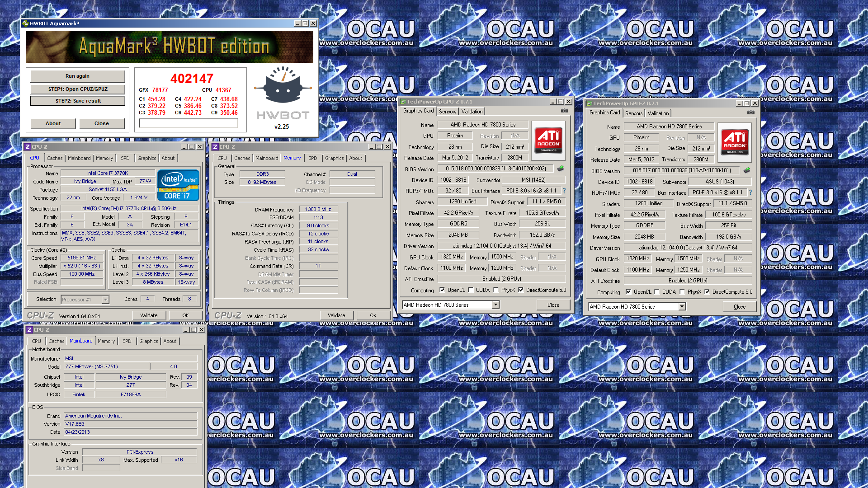Click Run again button in Aquamark
This screenshot has width=868, height=488.
pos(77,76)
